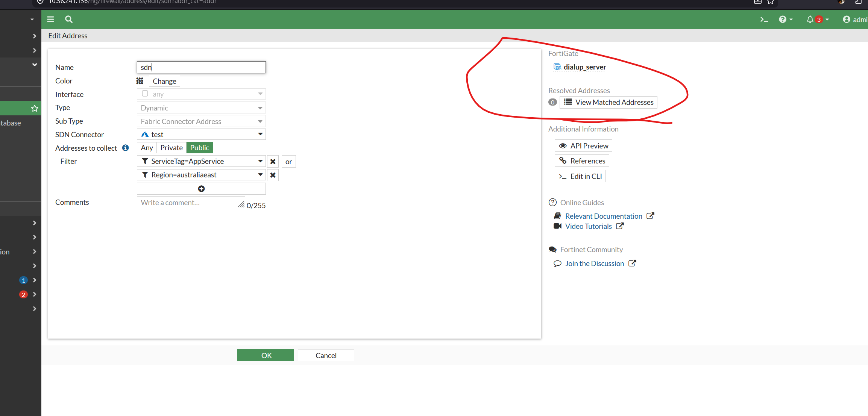
Task: Remove the ServiceTag=AppService filter
Action: coord(273,162)
